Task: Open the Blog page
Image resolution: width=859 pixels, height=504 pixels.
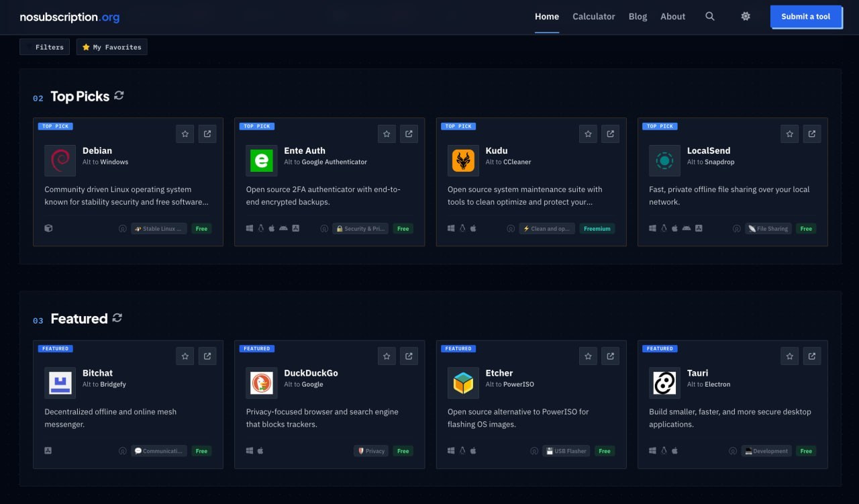Action: pos(638,17)
